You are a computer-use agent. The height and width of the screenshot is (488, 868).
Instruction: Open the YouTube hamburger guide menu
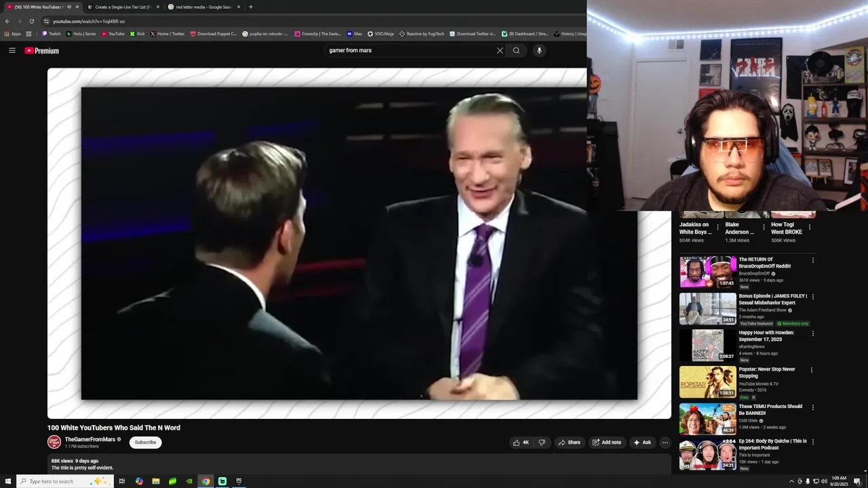coord(12,50)
